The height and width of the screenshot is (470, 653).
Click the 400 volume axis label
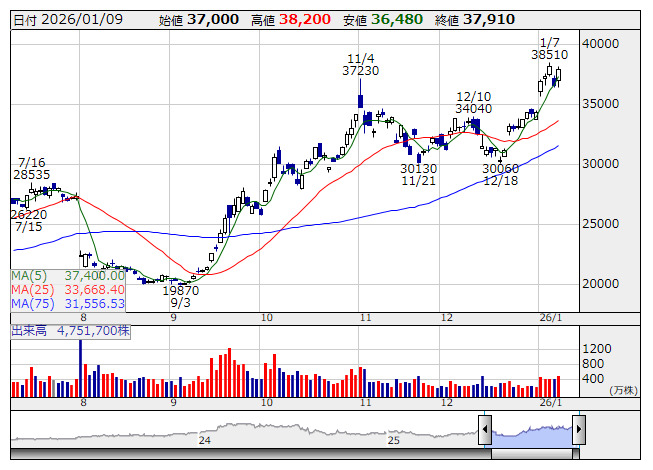coord(593,379)
